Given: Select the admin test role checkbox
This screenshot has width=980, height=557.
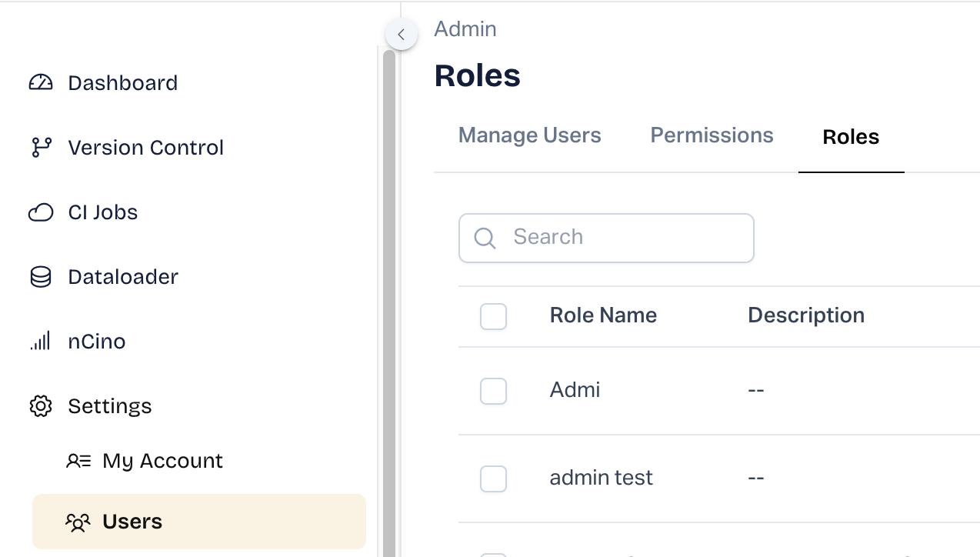Looking at the screenshot, I should click(493, 479).
